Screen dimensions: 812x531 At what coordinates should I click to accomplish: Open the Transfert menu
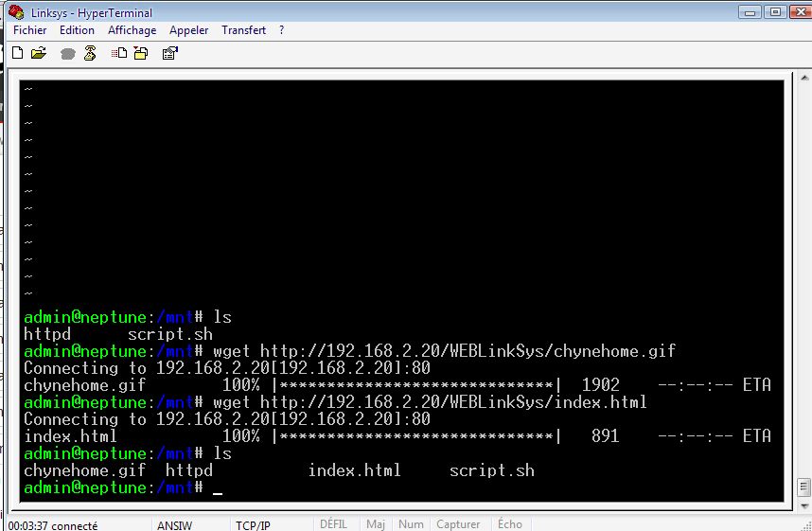pos(243,30)
